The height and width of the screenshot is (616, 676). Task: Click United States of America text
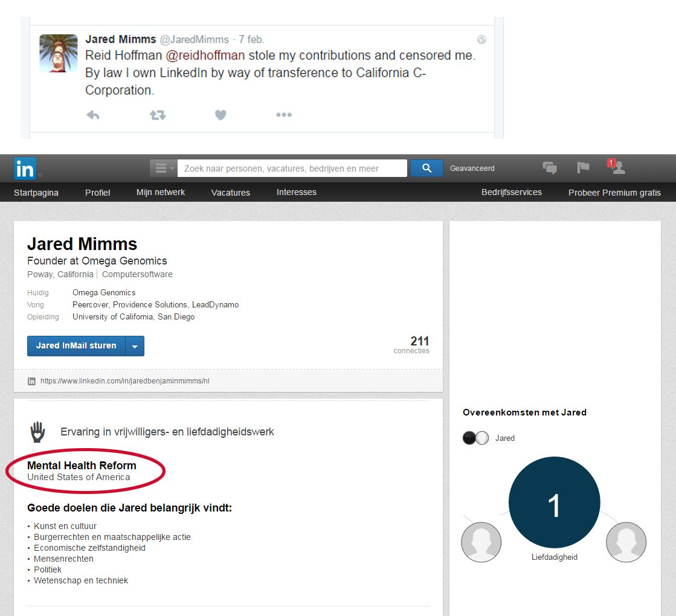click(79, 477)
